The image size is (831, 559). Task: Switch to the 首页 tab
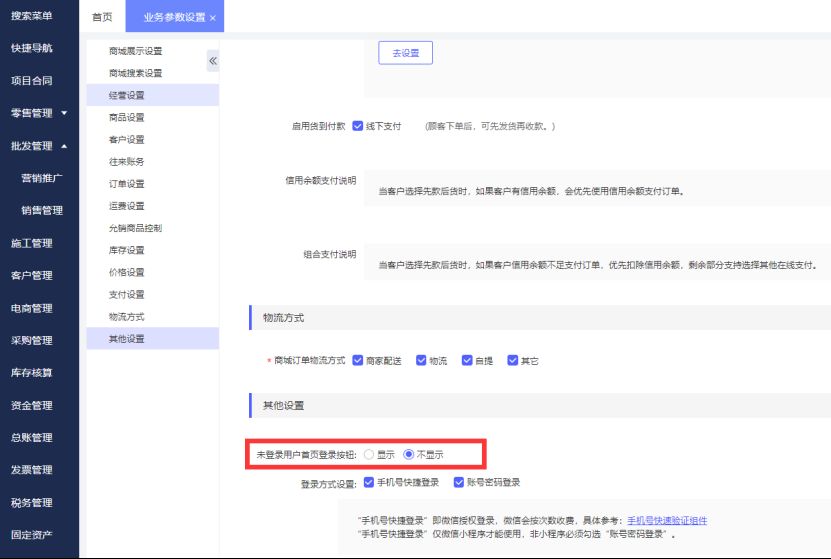[102, 17]
